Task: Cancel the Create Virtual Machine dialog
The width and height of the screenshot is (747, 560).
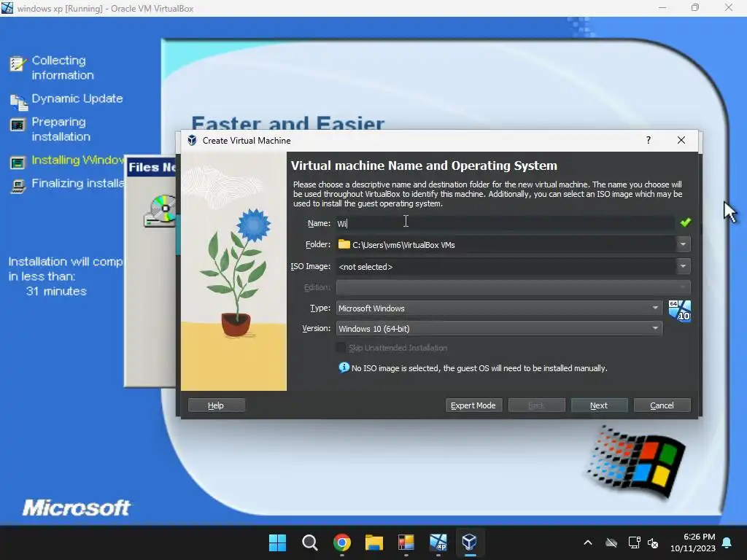Action: (x=662, y=405)
